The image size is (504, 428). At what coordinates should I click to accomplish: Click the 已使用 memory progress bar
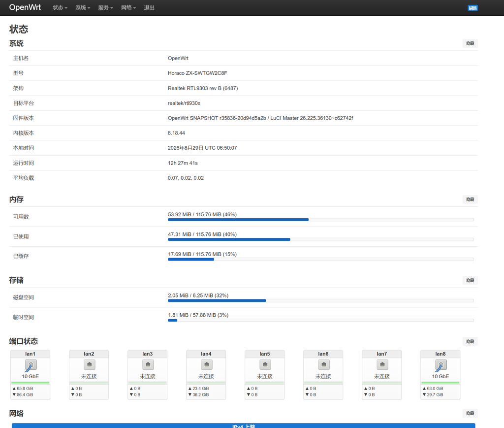pos(321,239)
